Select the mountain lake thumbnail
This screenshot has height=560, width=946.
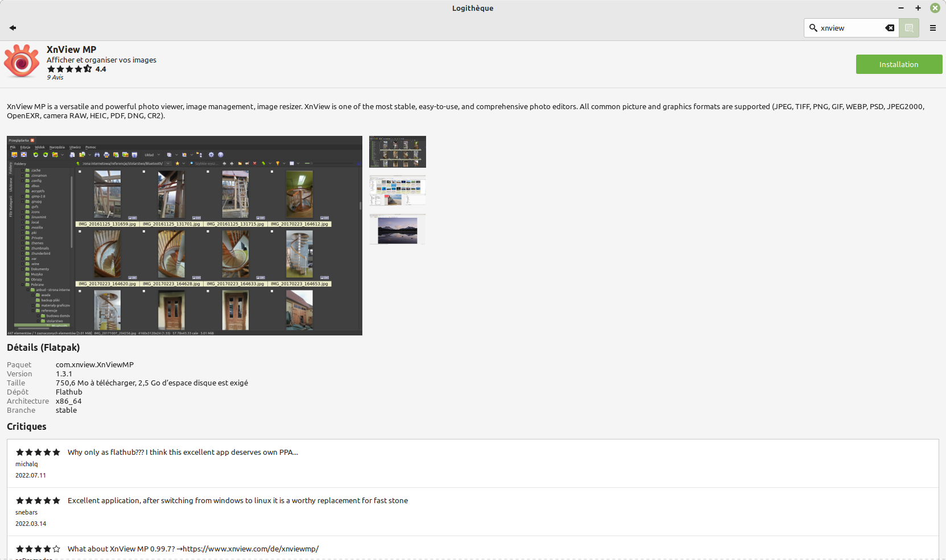[x=398, y=229]
